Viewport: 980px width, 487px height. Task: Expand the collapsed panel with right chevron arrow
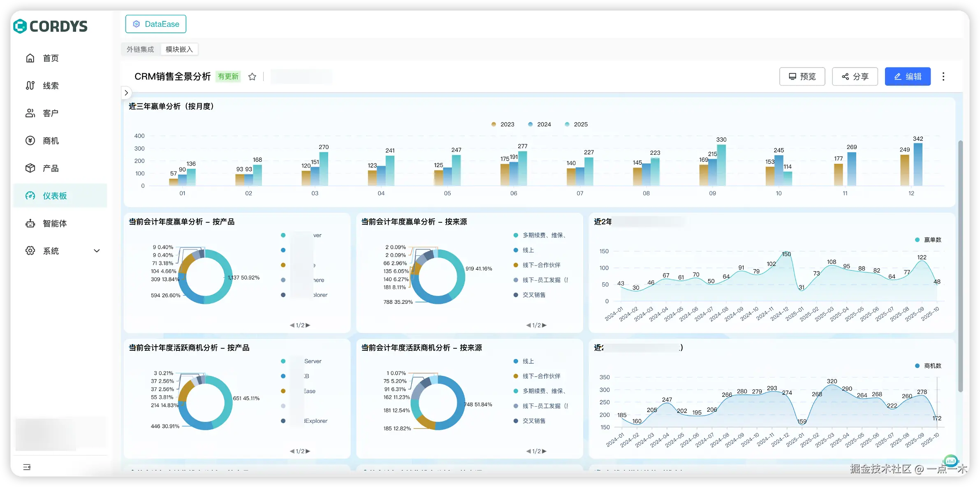pos(126,93)
